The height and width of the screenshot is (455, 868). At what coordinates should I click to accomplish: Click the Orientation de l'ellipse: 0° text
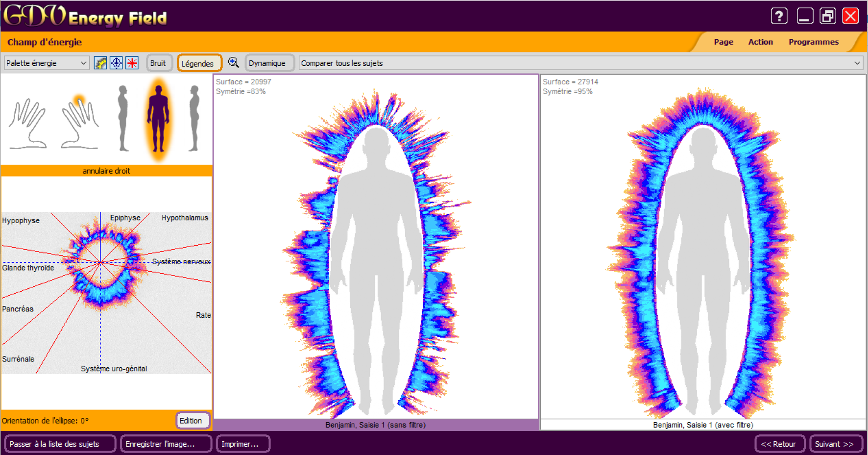tap(45, 421)
